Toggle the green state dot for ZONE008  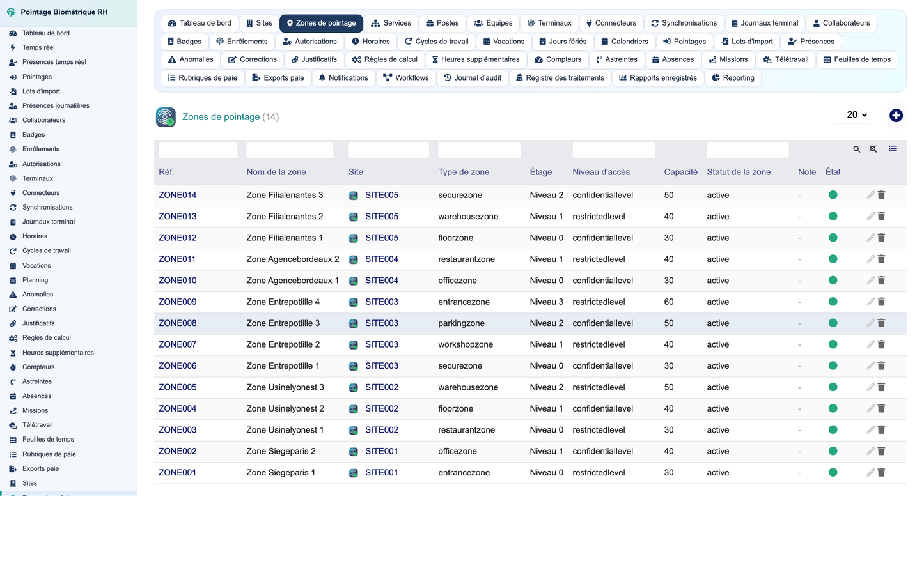(x=833, y=323)
